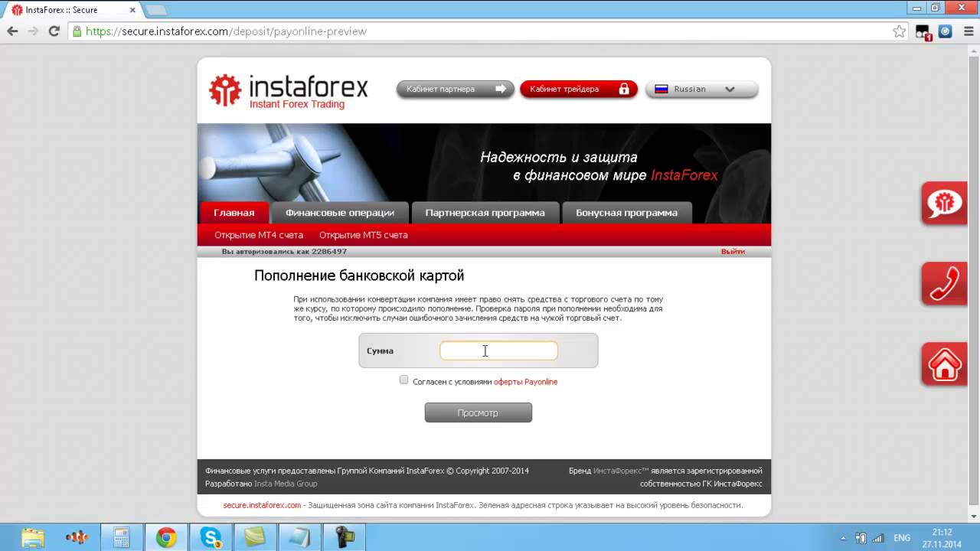The width and height of the screenshot is (980, 551).
Task: Open the Бонусная программа tab
Action: 626,213
